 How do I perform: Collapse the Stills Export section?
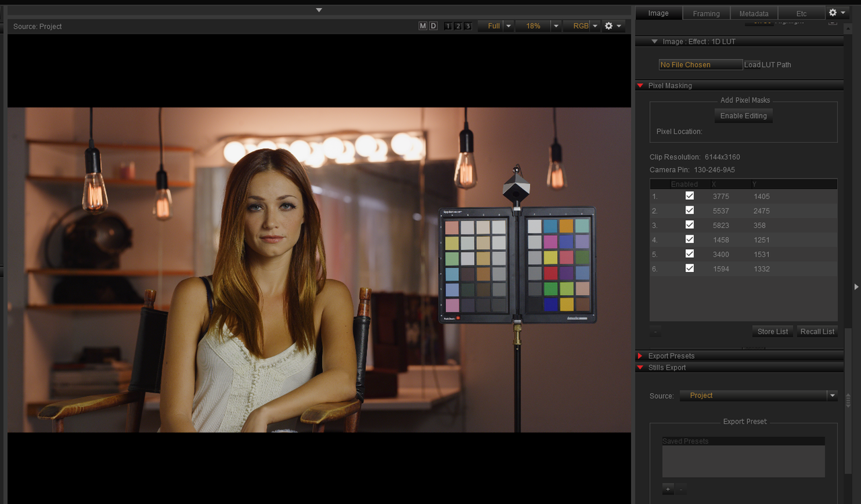click(x=640, y=368)
